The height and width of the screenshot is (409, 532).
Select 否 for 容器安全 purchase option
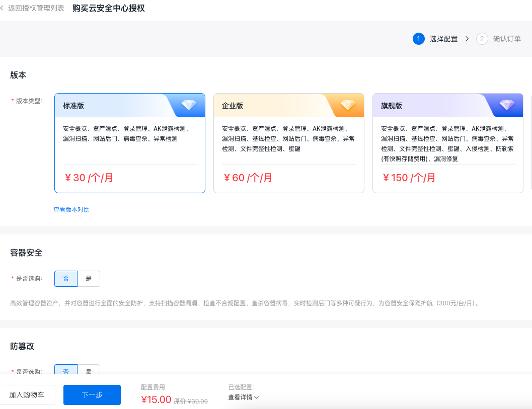point(66,279)
